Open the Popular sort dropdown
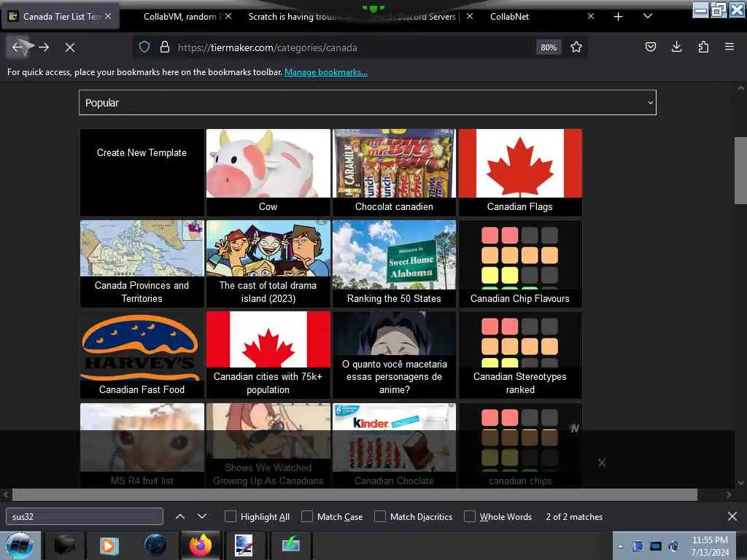Screen dimensions: 747x560 point(368,102)
